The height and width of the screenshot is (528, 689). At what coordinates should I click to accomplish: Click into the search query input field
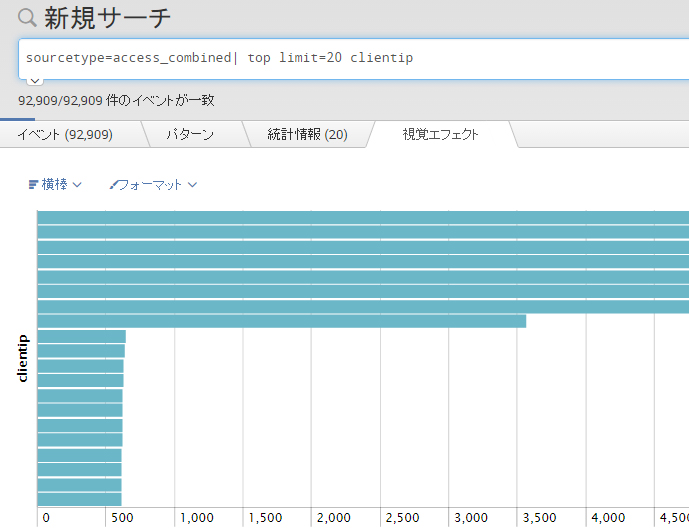[353, 58]
